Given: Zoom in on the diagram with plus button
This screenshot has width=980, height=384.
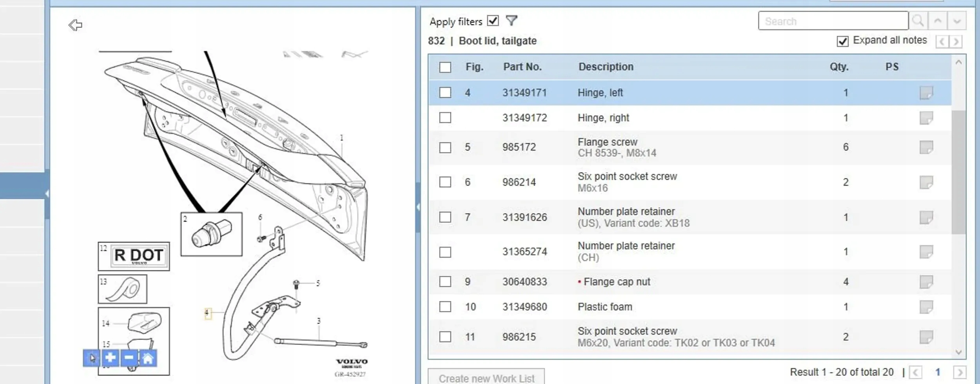Looking at the screenshot, I should (111, 358).
